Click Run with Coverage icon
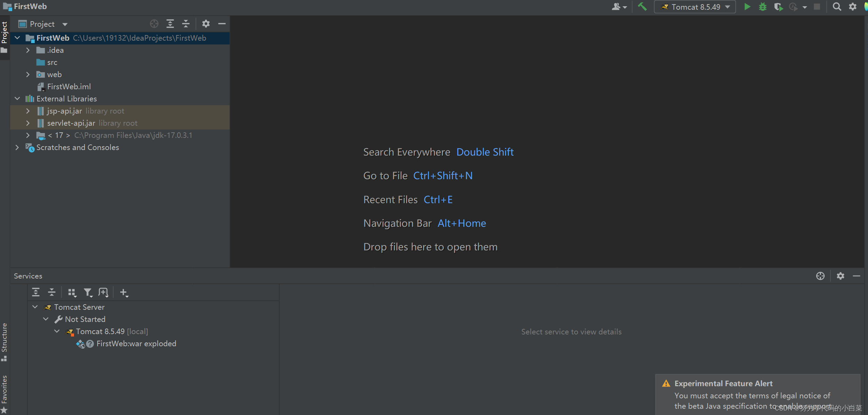Image resolution: width=868 pixels, height=415 pixels. pos(778,7)
